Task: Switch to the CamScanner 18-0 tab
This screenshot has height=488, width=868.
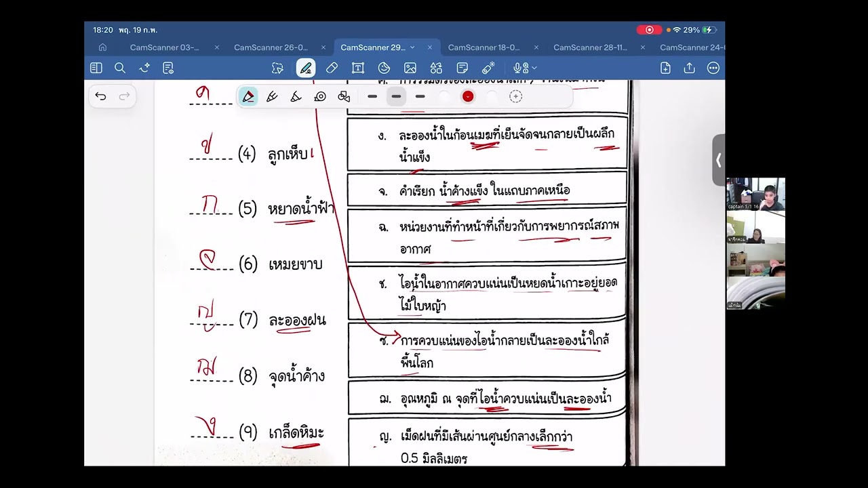Action: click(484, 47)
